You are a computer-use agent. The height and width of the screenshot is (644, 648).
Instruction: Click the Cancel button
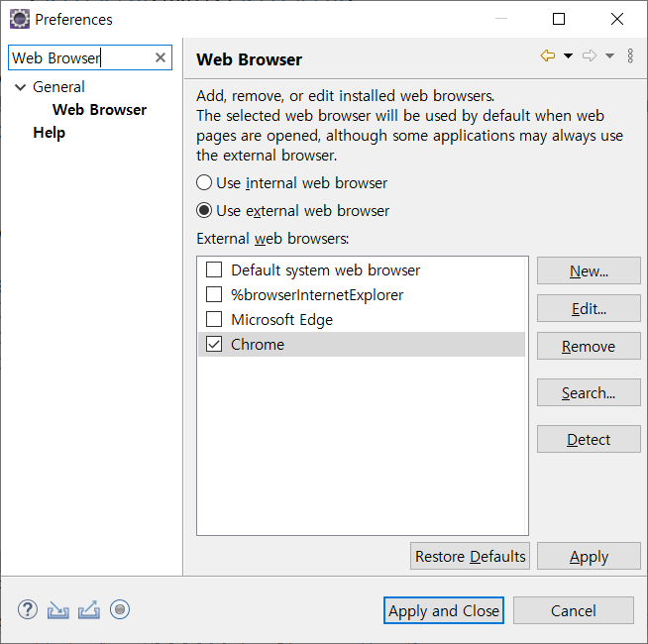tap(574, 610)
